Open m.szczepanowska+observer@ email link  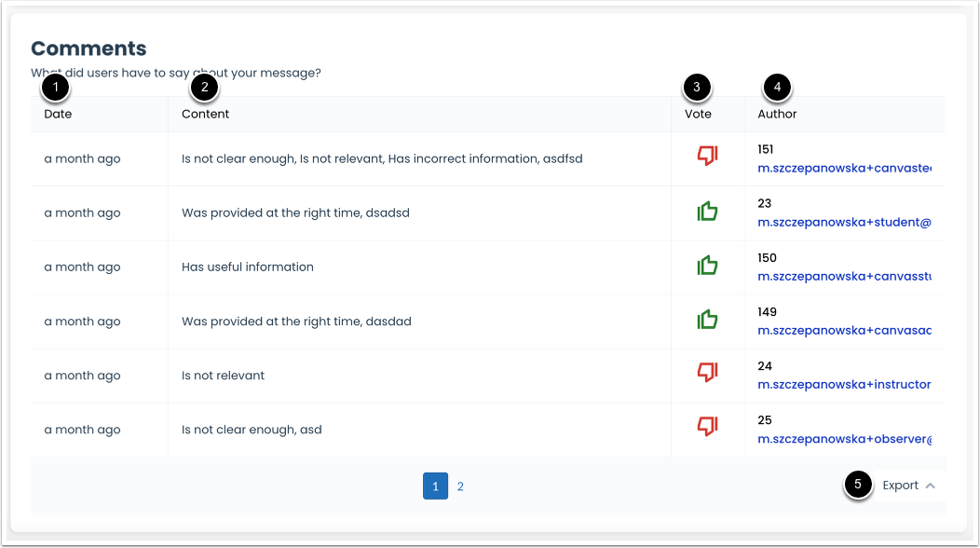click(844, 439)
